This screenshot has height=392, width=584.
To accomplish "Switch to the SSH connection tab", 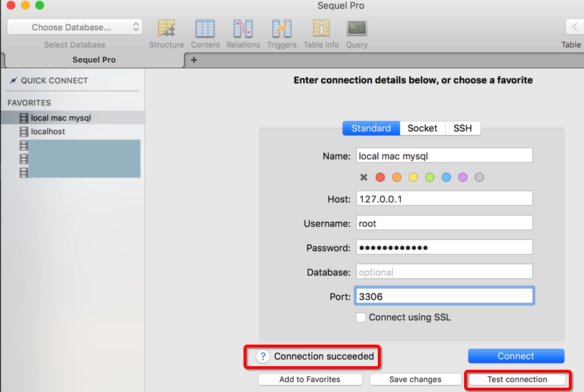I will (x=463, y=128).
